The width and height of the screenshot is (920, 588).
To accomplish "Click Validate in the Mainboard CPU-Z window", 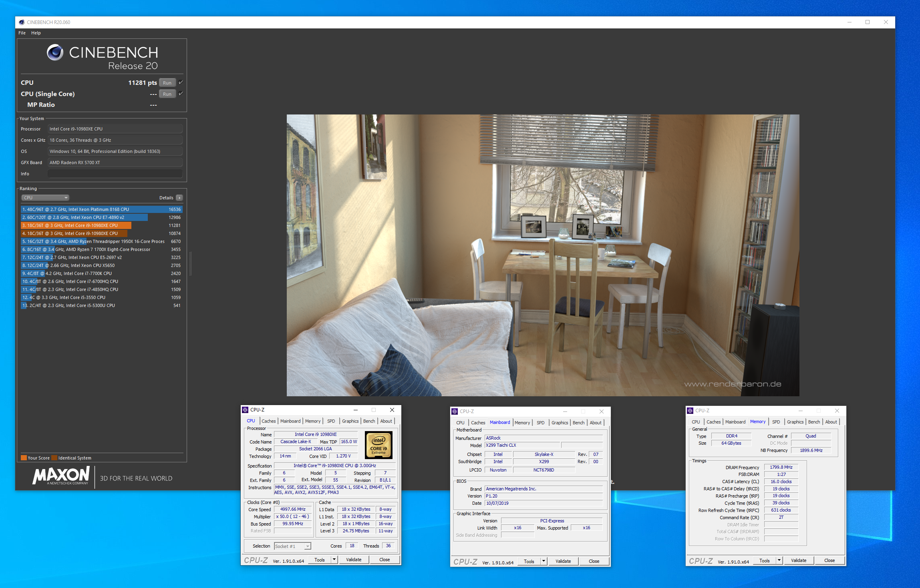I will (x=563, y=561).
